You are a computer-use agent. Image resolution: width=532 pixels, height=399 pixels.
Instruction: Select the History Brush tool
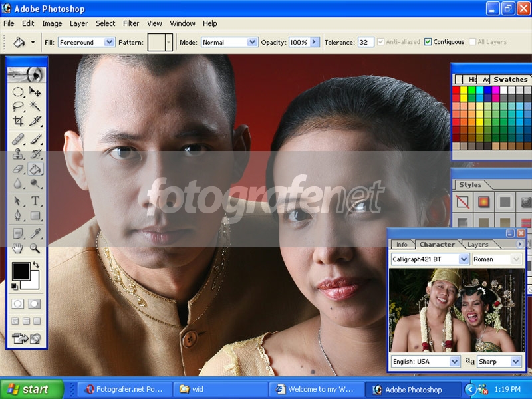[35, 154]
